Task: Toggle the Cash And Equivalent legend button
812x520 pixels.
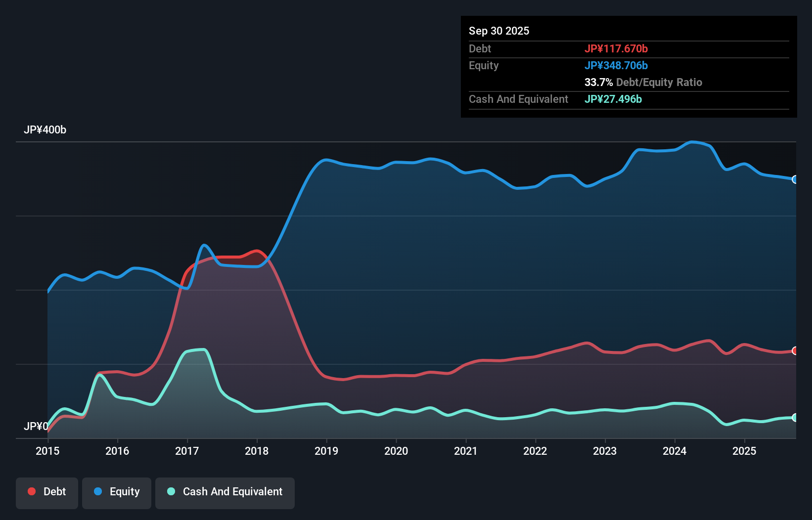Action: [225, 493]
